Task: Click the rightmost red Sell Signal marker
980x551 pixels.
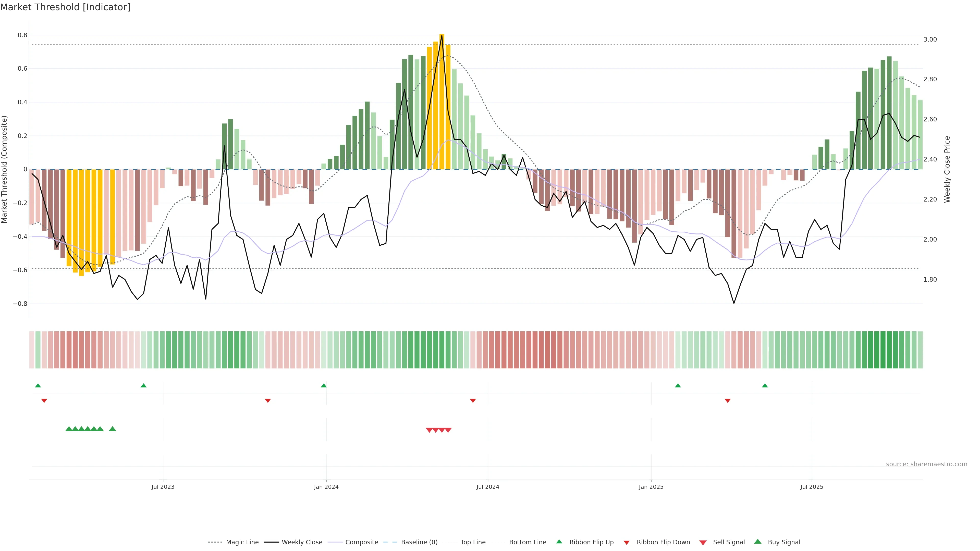Action: point(448,430)
